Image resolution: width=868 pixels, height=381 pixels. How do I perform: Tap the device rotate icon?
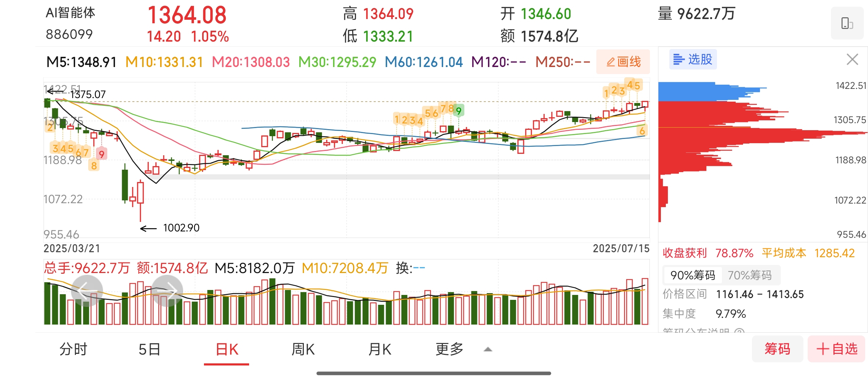[x=848, y=23]
